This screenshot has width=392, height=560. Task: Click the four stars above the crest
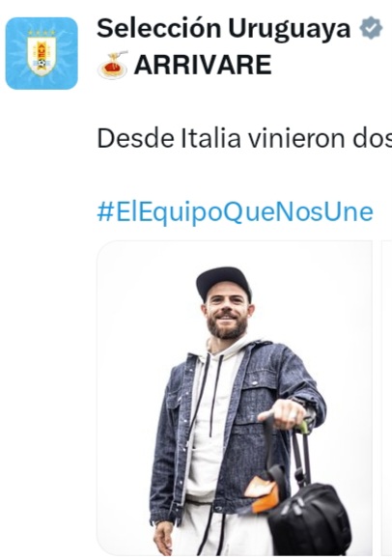coord(42,33)
